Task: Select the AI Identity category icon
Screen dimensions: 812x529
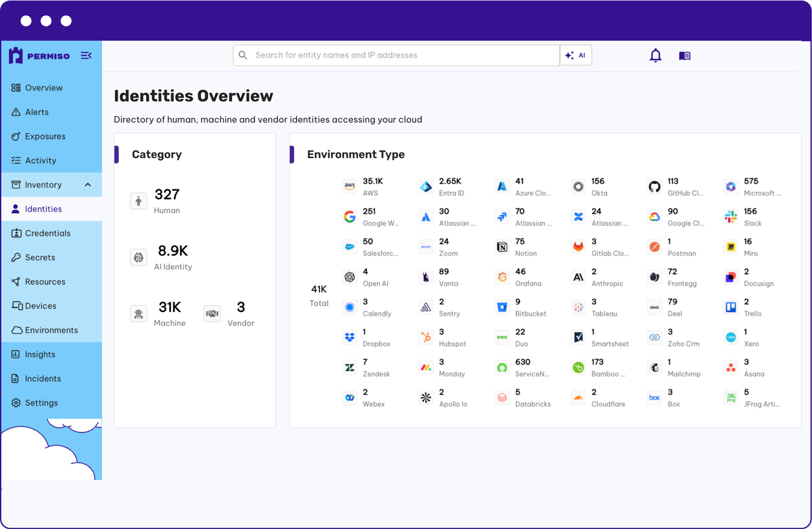Action: click(x=138, y=257)
